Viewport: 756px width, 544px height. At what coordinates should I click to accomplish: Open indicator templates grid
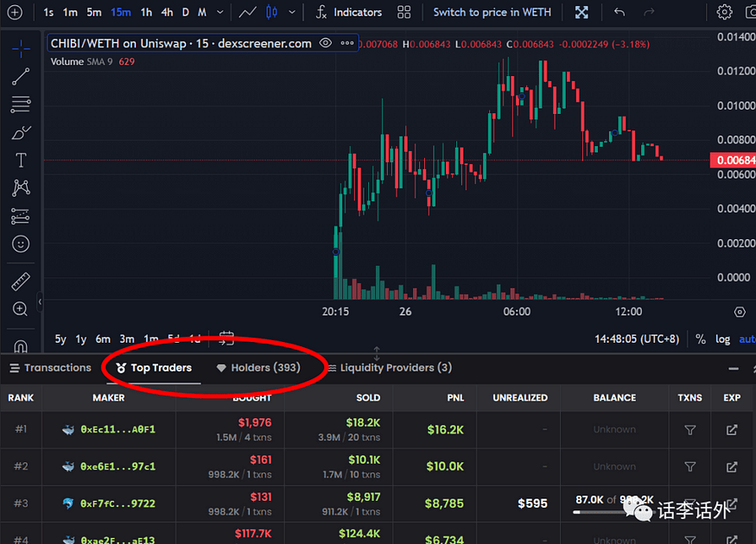point(404,12)
